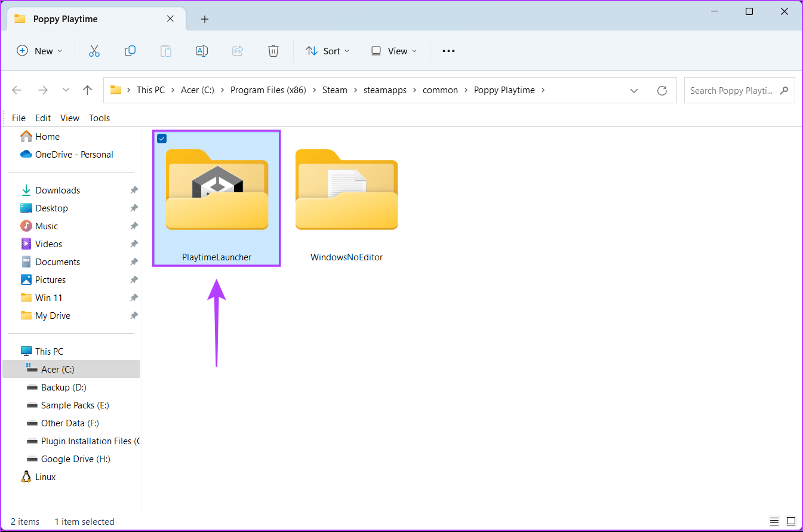The image size is (803, 532).
Task: Click the search magnifier icon
Action: tap(784, 91)
